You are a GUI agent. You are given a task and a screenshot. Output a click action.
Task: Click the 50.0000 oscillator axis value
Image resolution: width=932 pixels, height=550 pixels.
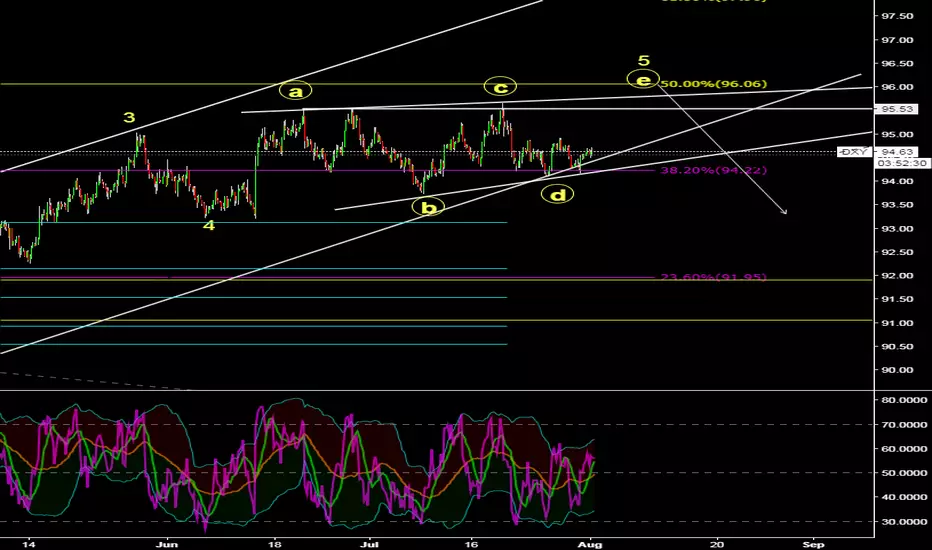[904, 473]
